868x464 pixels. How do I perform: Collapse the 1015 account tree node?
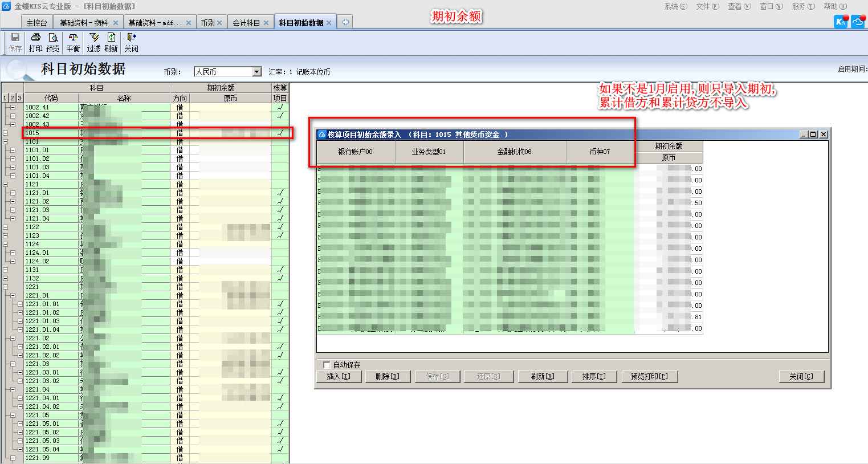pyautogui.click(x=5, y=133)
